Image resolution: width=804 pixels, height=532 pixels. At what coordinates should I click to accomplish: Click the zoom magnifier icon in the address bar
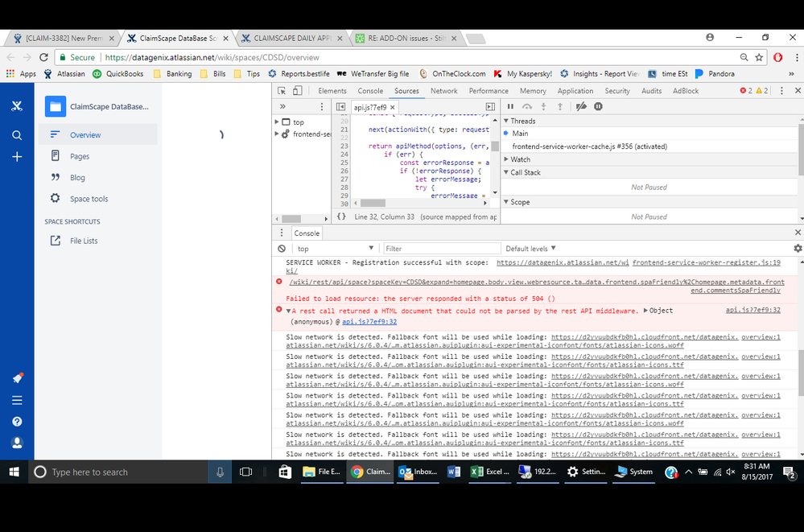(x=744, y=57)
